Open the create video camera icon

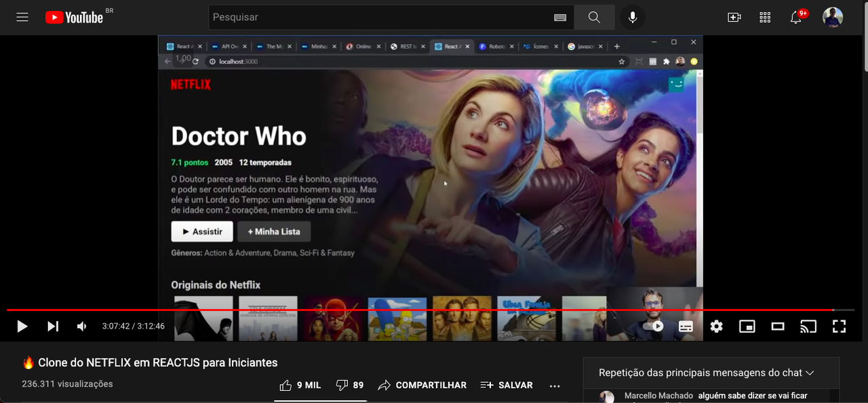pyautogui.click(x=734, y=18)
